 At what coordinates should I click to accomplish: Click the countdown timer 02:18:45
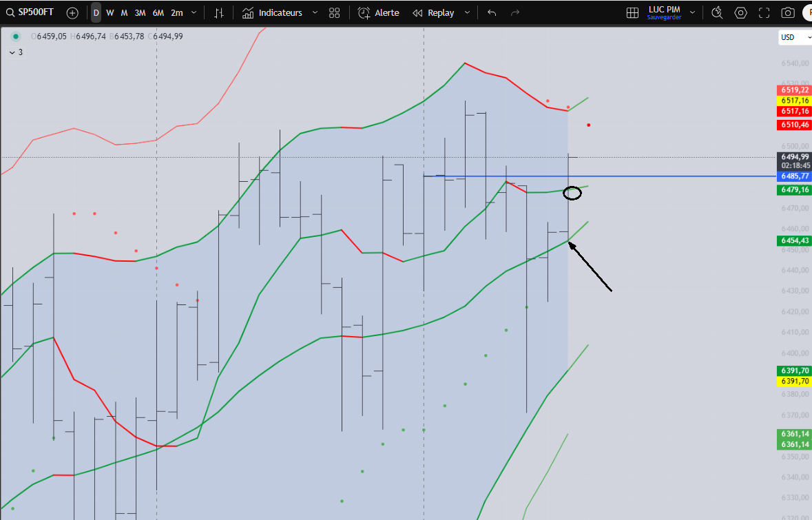pos(795,166)
